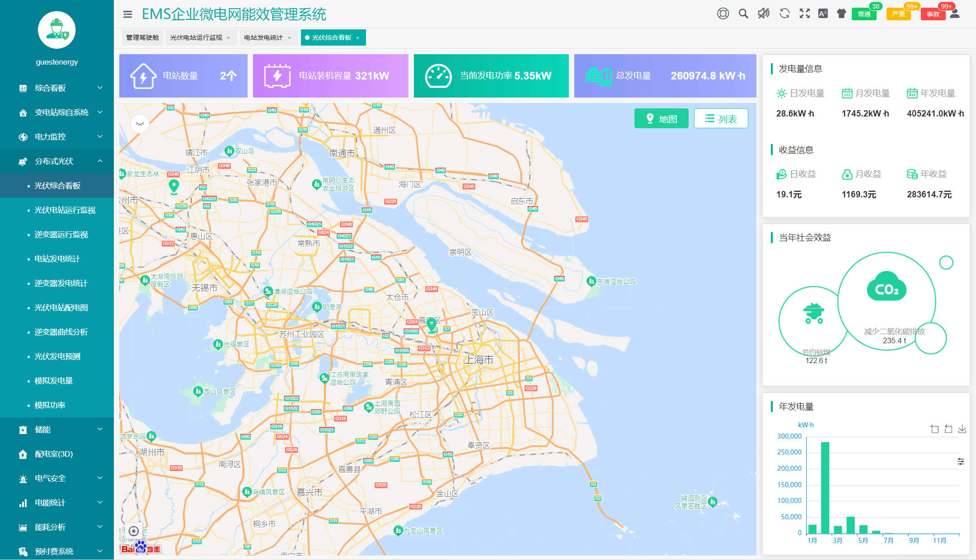Open the theme skin shirt icon
This screenshot has height=560, width=976.
pos(841,14)
